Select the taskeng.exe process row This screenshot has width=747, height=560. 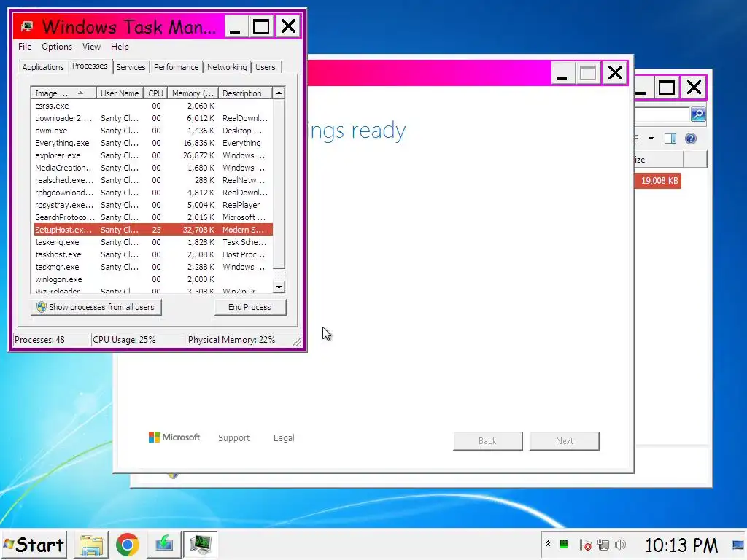tap(152, 242)
